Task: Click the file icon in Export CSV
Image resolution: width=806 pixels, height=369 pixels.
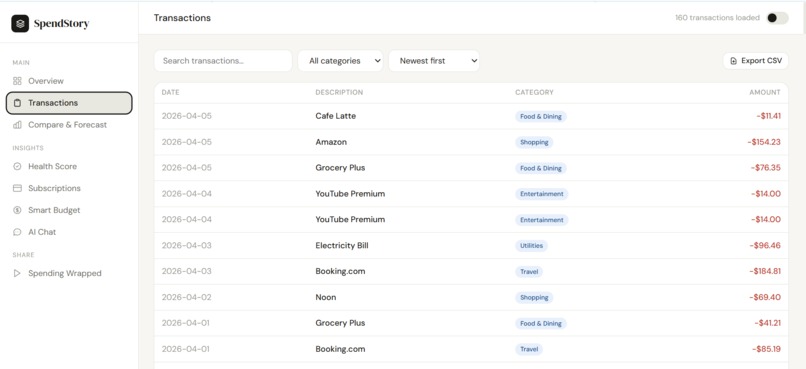Action: point(734,61)
